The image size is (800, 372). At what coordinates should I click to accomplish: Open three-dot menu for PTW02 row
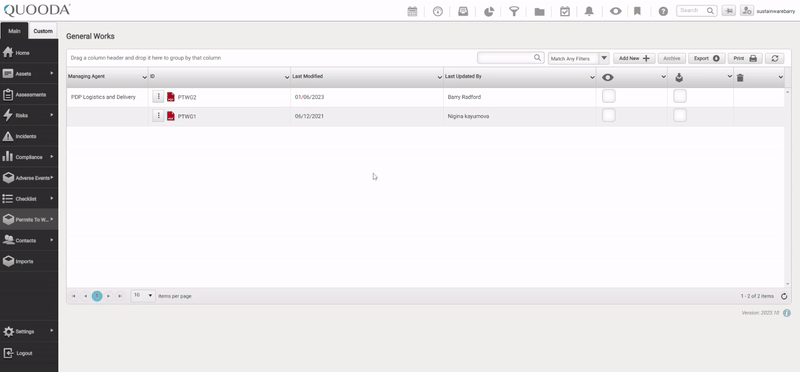[158, 96]
